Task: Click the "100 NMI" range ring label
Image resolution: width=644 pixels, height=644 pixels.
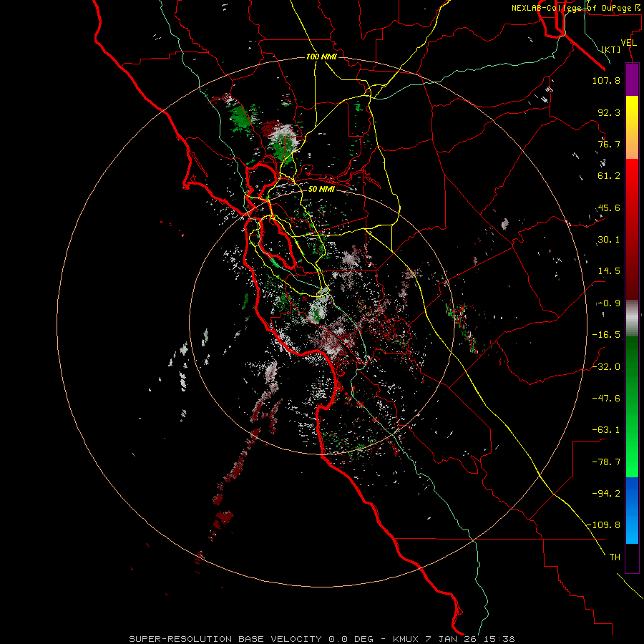Action: [321, 57]
